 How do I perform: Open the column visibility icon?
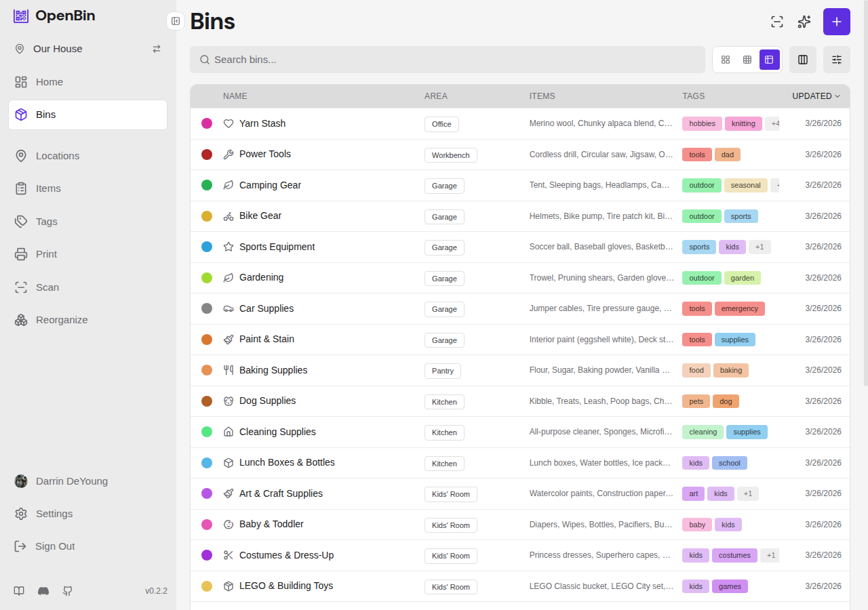tap(803, 60)
